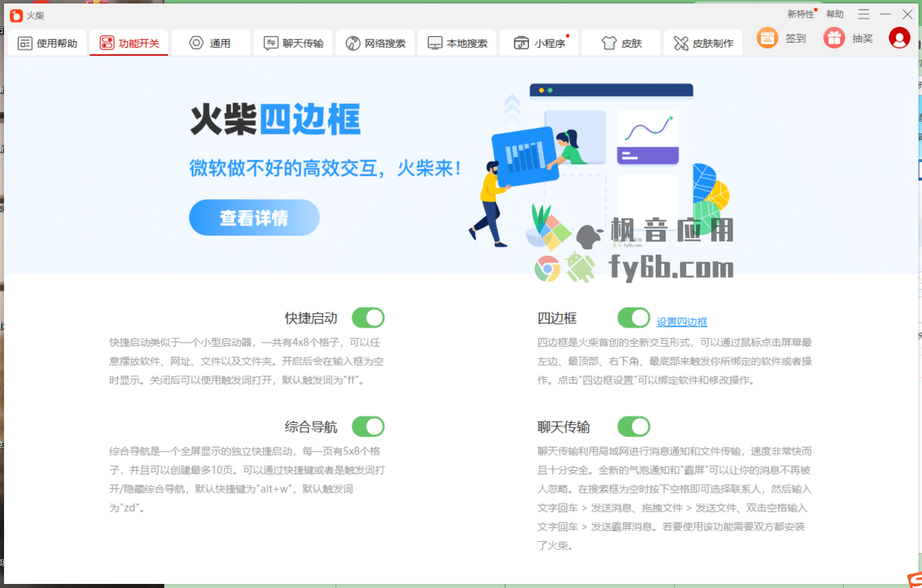
Task: Select the 功能开关 tab
Action: (129, 43)
